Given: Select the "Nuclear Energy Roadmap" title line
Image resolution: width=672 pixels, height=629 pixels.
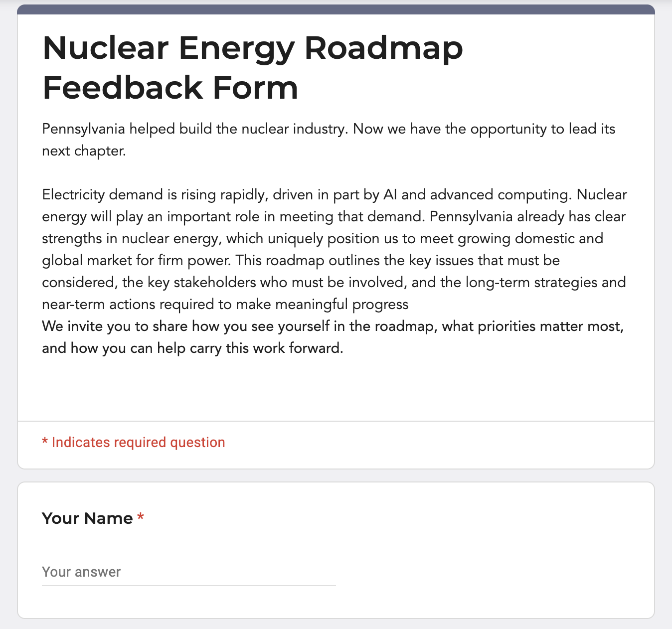Looking at the screenshot, I should [x=253, y=48].
